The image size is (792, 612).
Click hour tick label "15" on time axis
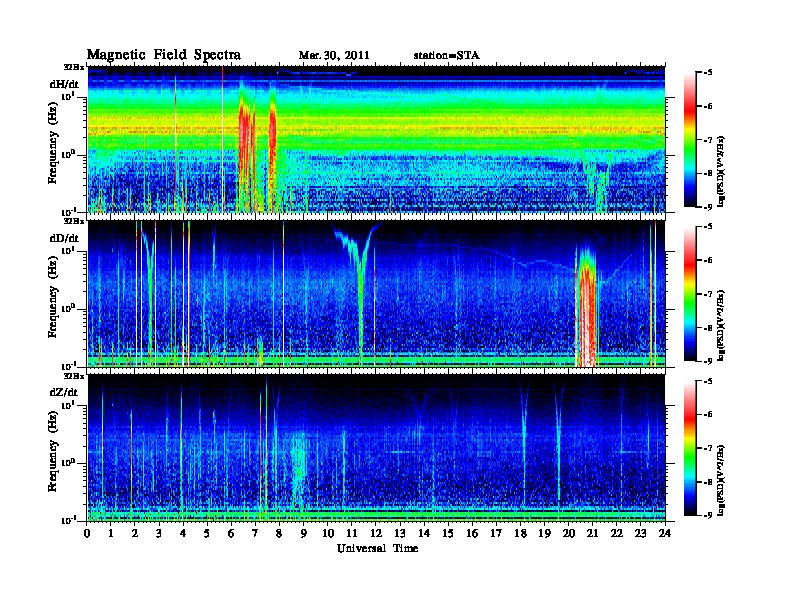click(x=448, y=533)
